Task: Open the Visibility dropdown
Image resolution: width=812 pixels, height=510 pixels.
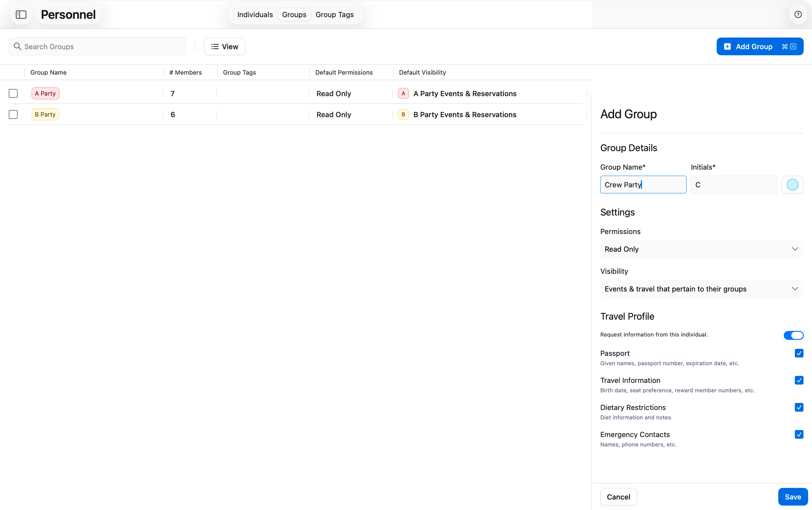Action: 701,289
